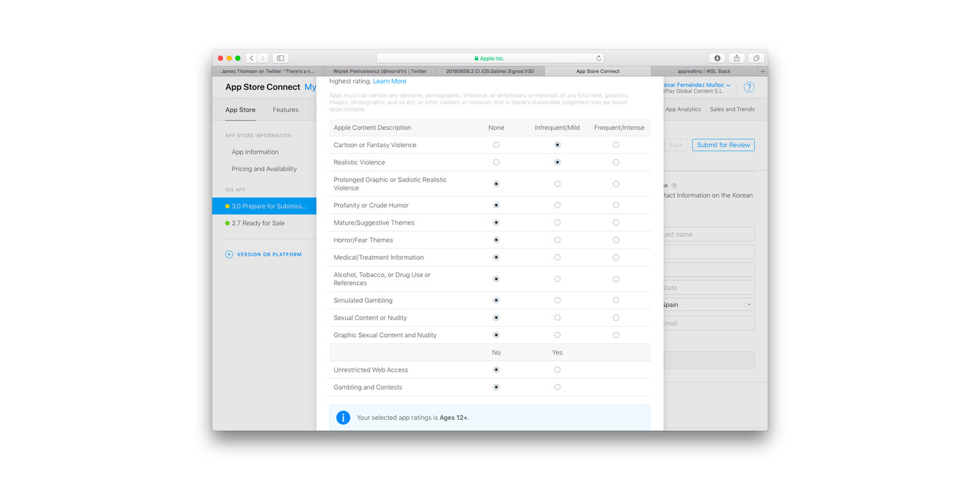
Task: Toggle the Safari sidebar icon
Action: (x=281, y=58)
